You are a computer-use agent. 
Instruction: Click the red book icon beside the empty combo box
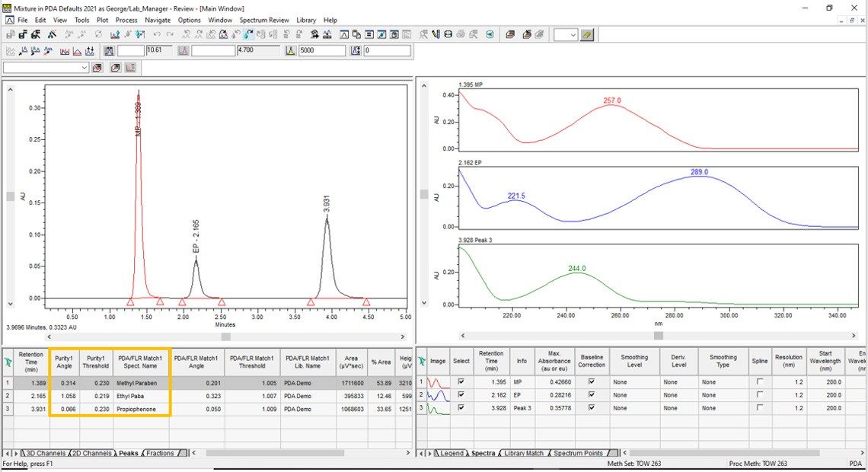tap(97, 68)
